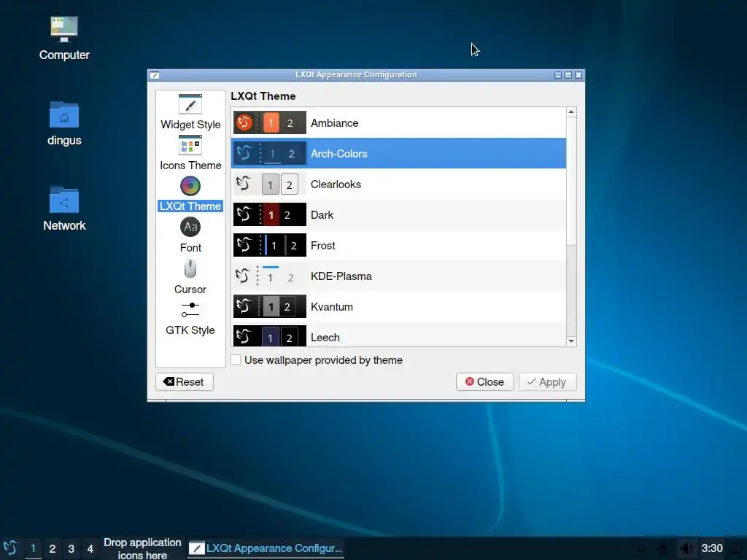Switch to desktop 3 in pager
The width and height of the screenshot is (747, 560).
(x=71, y=548)
